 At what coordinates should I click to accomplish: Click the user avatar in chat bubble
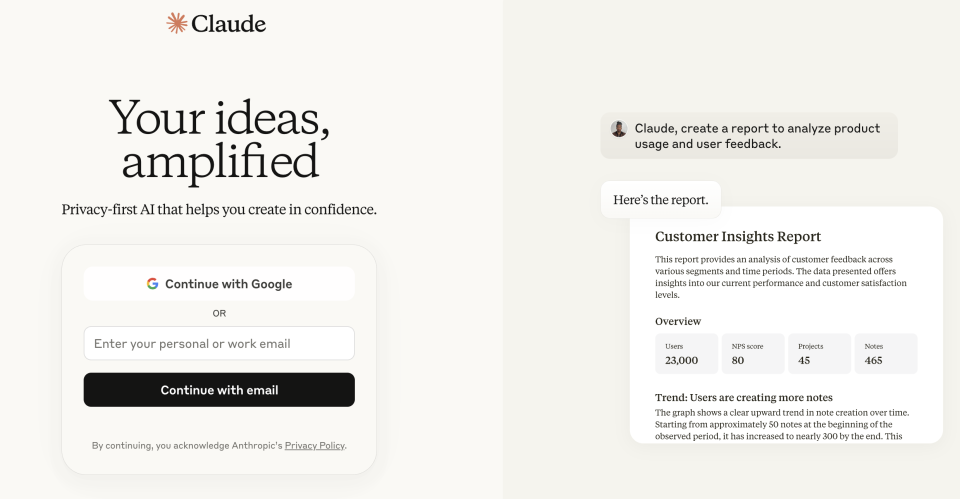tap(618, 129)
